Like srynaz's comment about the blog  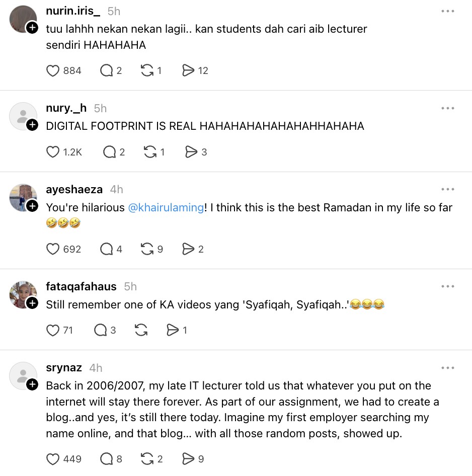pyautogui.click(x=53, y=459)
